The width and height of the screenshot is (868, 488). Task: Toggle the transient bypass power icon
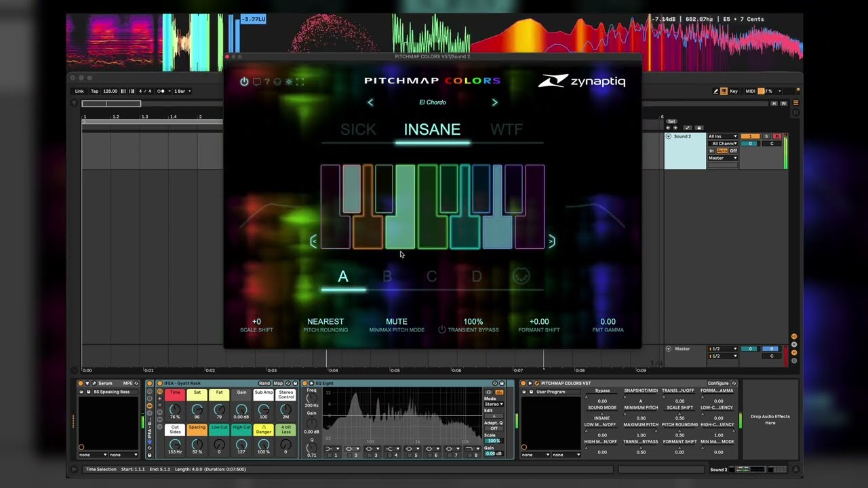pos(442,330)
